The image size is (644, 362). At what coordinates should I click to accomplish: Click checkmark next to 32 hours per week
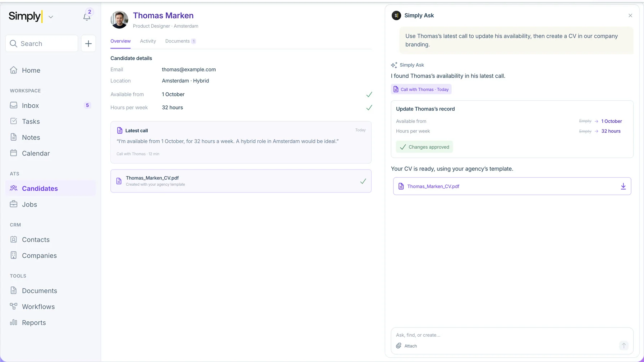[x=369, y=108]
